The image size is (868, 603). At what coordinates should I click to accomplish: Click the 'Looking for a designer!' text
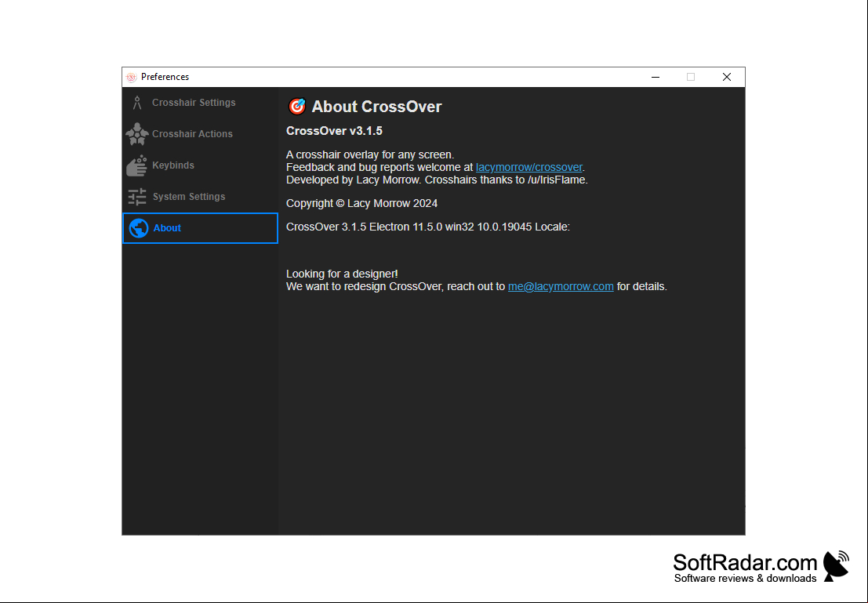click(342, 274)
